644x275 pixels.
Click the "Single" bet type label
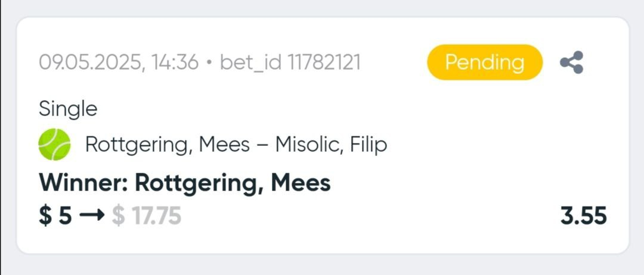[68, 109]
